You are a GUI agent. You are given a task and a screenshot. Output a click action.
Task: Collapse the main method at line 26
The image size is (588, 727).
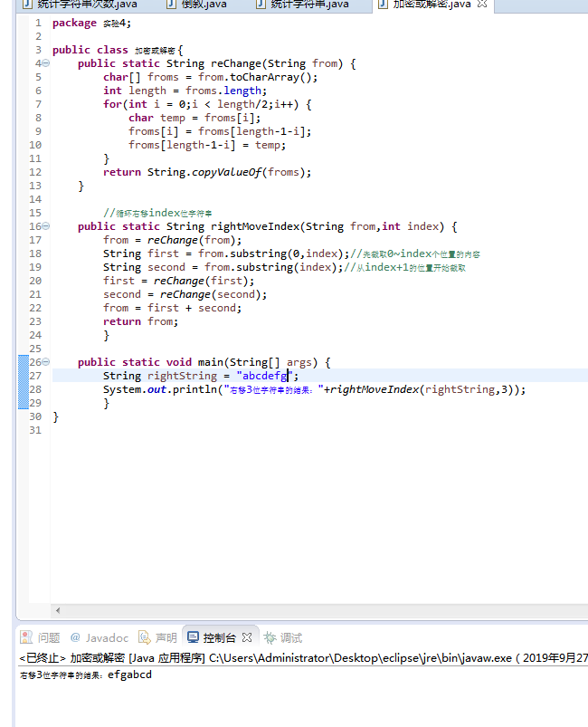[46, 362]
